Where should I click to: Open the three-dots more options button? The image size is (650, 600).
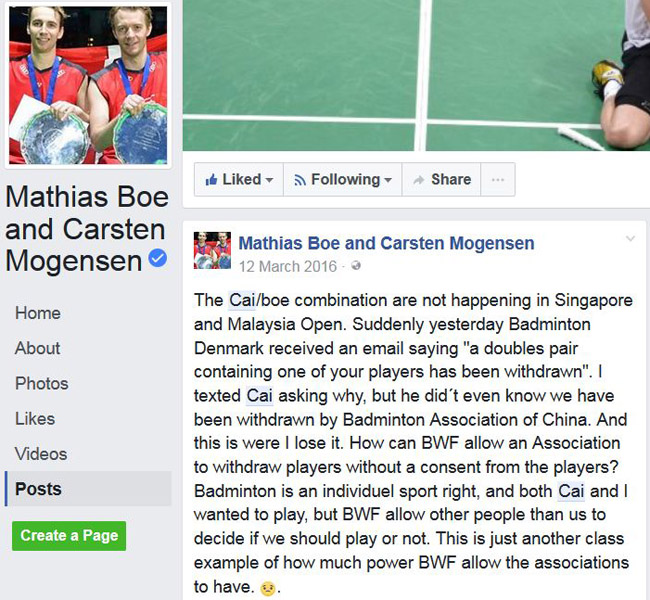497,180
